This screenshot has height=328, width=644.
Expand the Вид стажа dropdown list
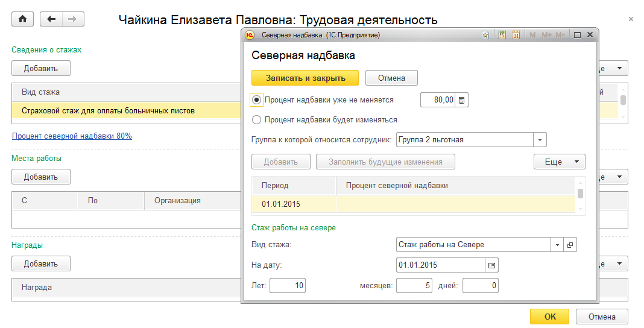(557, 245)
